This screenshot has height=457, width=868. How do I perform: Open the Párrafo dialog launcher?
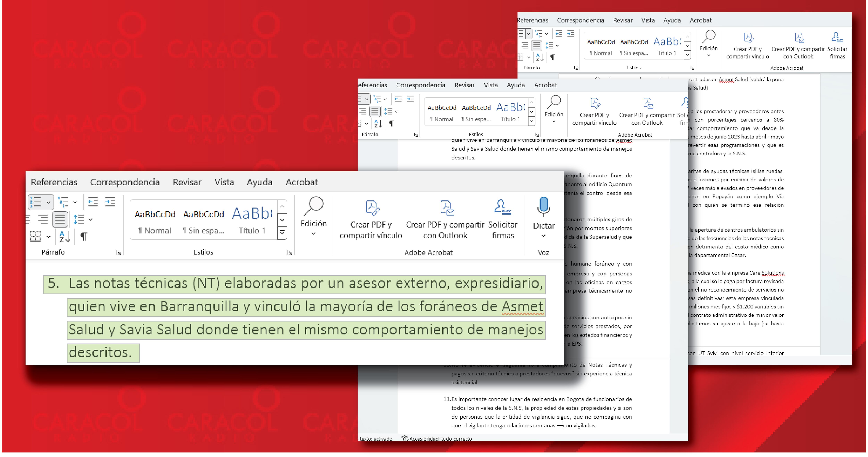pos(118,252)
